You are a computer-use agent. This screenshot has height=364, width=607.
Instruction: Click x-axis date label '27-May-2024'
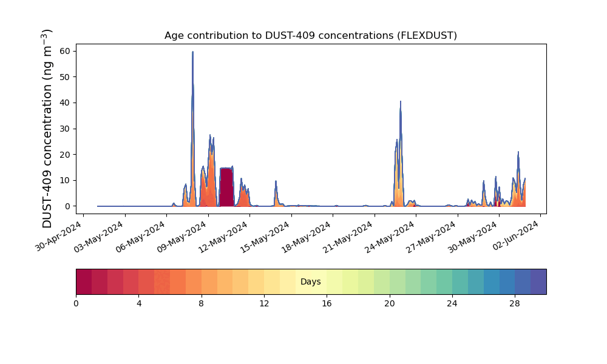[433, 236]
